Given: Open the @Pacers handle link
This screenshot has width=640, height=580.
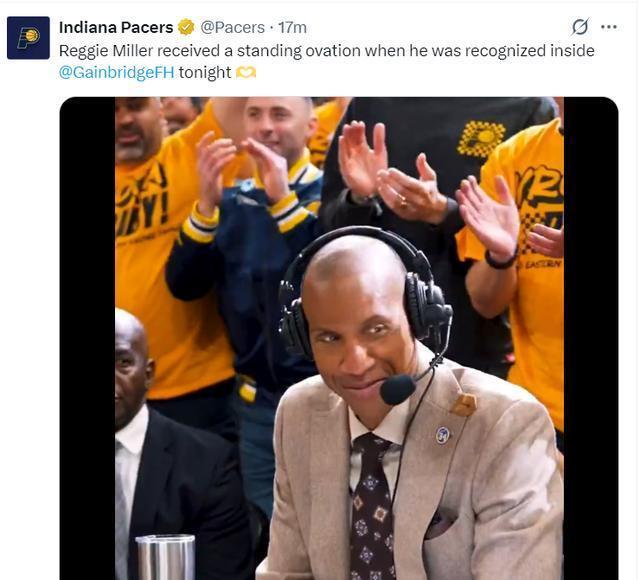Looking at the screenshot, I should [x=232, y=28].
